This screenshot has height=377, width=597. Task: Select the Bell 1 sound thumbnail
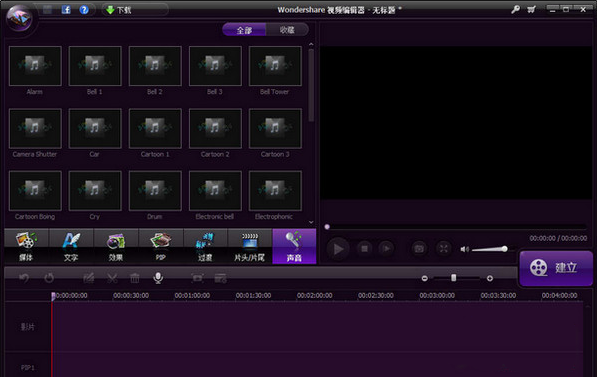[95, 66]
